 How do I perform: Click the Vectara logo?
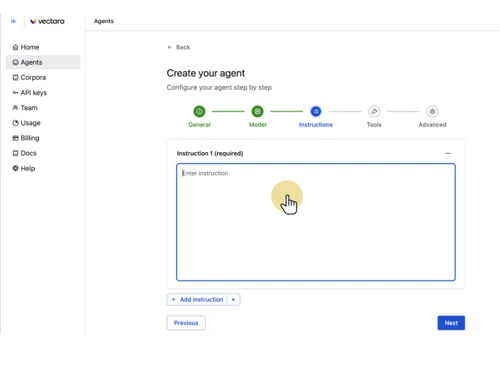pos(47,21)
